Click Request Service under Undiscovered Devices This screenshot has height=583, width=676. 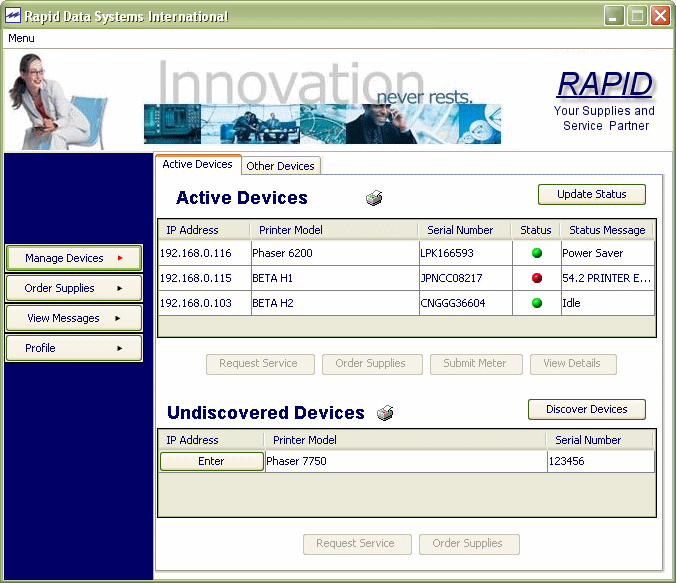pyautogui.click(x=357, y=544)
